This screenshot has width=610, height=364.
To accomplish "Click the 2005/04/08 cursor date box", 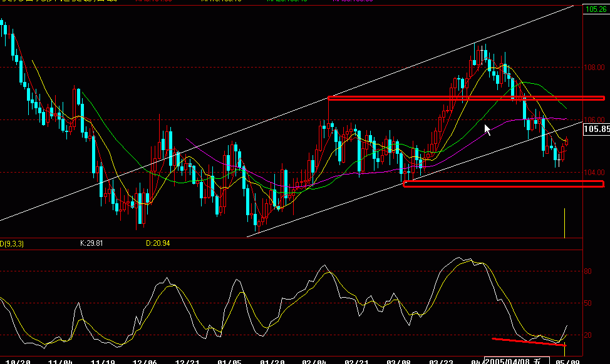I will 517,360.
